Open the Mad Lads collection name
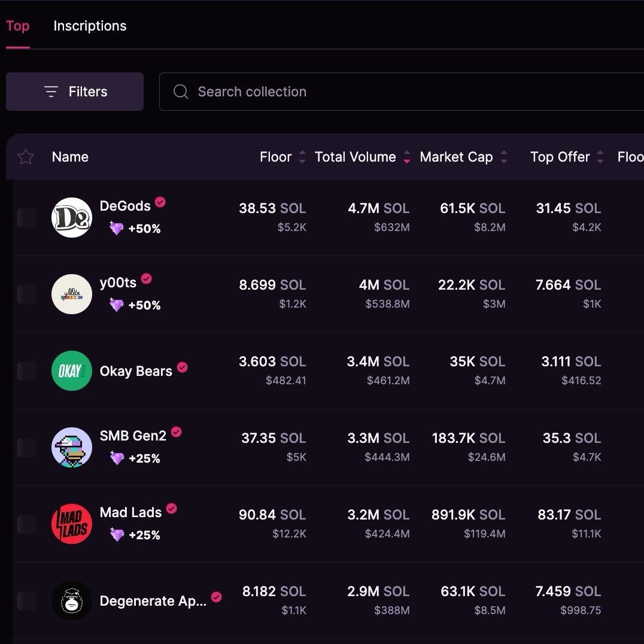The image size is (644, 644). coord(130,512)
